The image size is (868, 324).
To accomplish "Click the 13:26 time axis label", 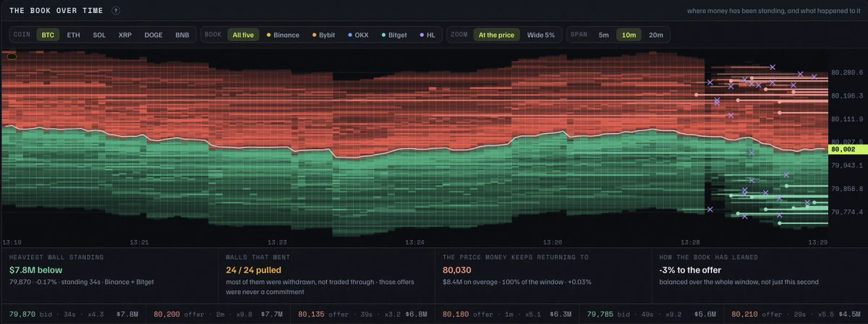I will (x=553, y=242).
